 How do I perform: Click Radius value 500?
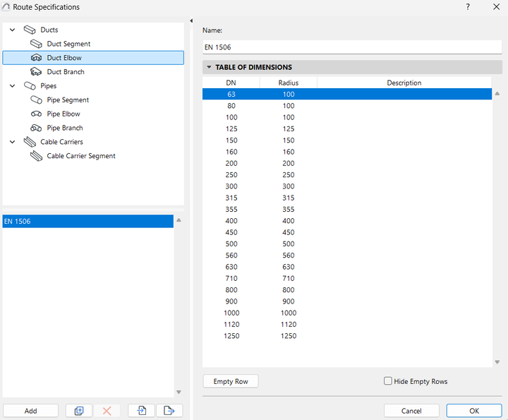(x=289, y=244)
